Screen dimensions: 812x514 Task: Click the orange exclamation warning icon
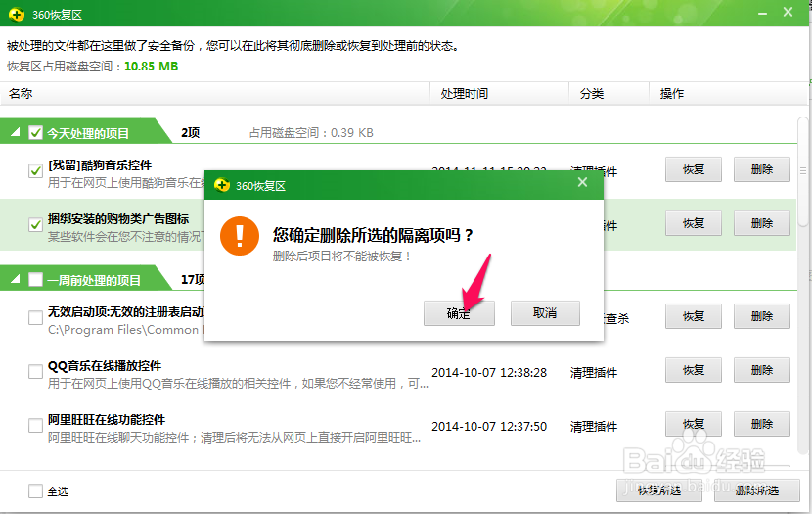[x=240, y=236]
